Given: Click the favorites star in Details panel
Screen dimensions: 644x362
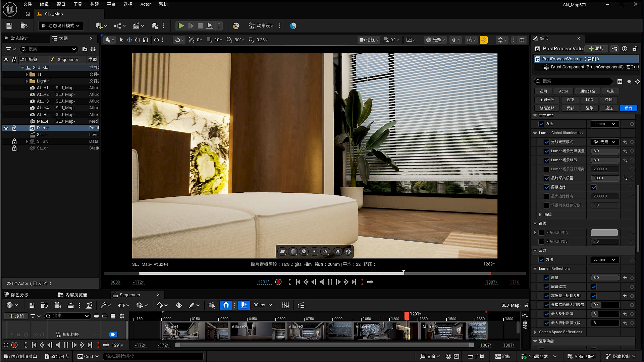Looking at the screenshot, I should [629, 81].
